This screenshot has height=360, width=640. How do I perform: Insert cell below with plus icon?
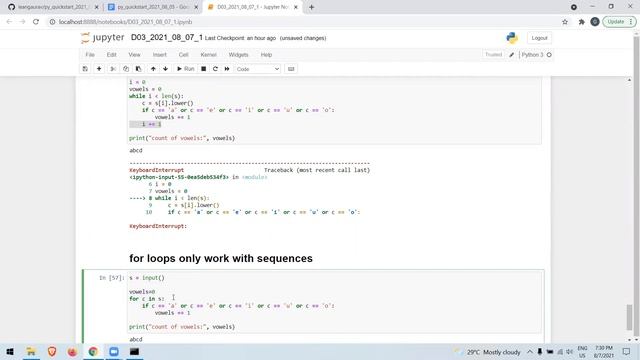[99, 69]
